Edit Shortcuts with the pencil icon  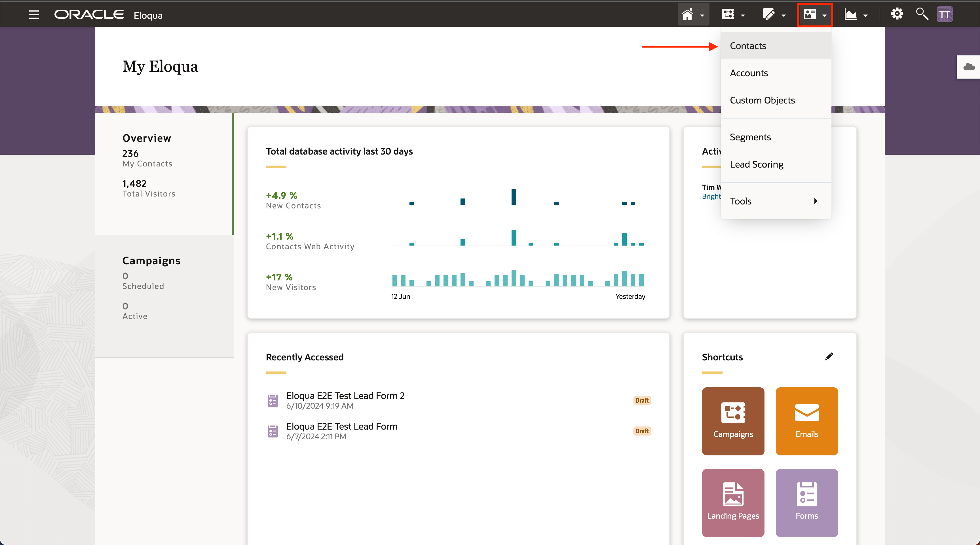(829, 356)
